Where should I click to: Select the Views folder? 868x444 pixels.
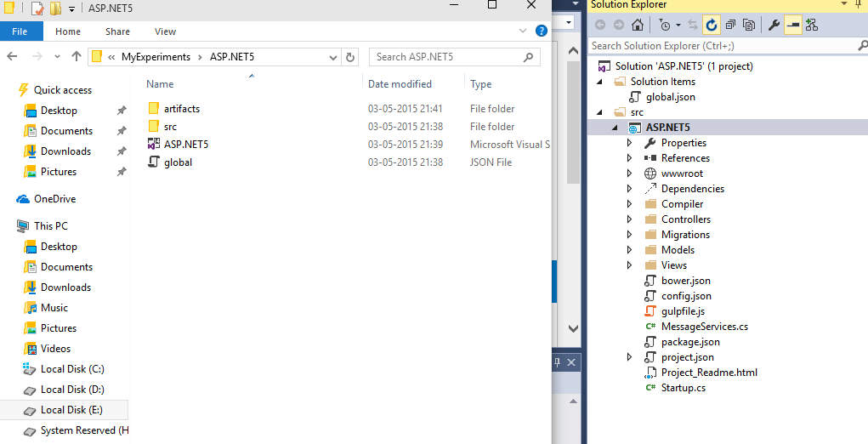[x=673, y=265]
